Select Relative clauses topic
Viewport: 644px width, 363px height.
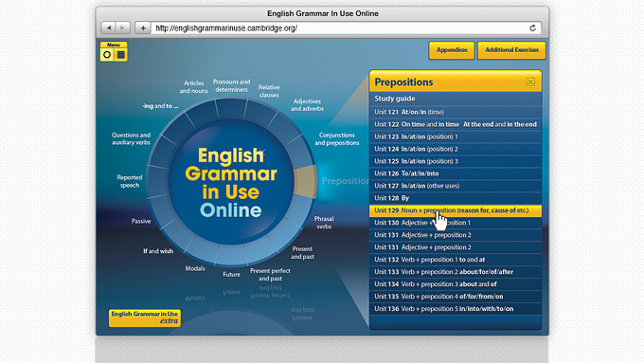click(x=269, y=91)
